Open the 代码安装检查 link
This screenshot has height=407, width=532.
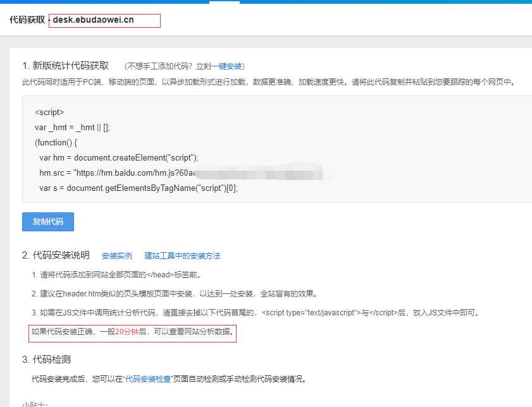click(x=148, y=379)
